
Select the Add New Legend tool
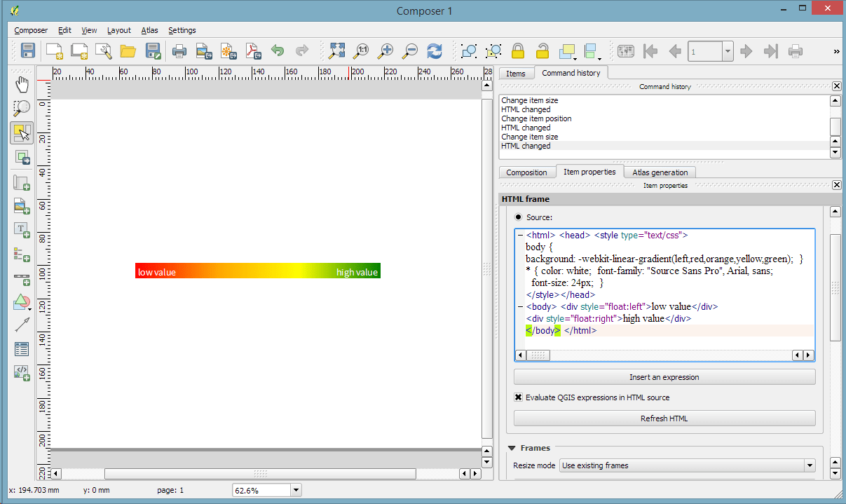(x=22, y=254)
